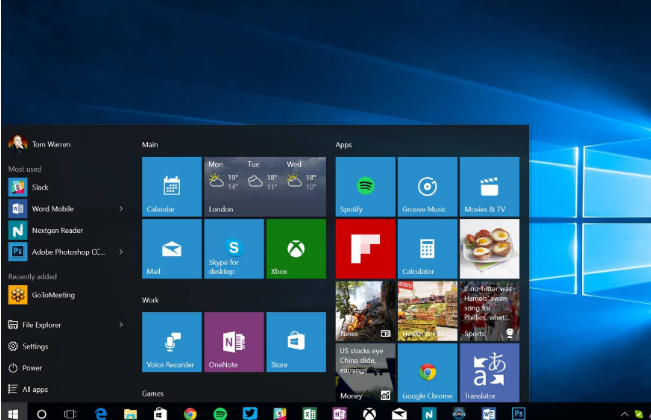Screen dimensions: 651x420
Task: Open the Voice Recorder tile
Action: 171,342
